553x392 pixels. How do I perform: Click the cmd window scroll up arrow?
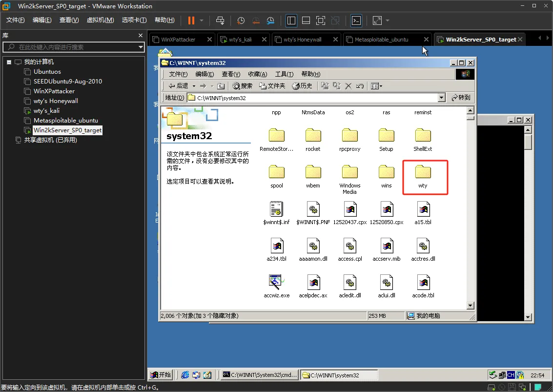click(x=528, y=130)
